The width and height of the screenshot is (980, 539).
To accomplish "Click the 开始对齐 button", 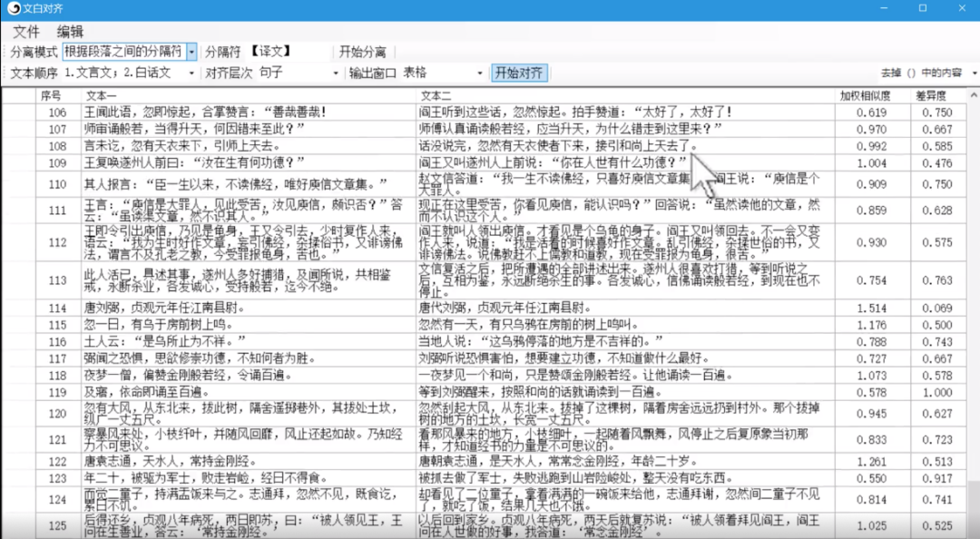I will pos(519,73).
